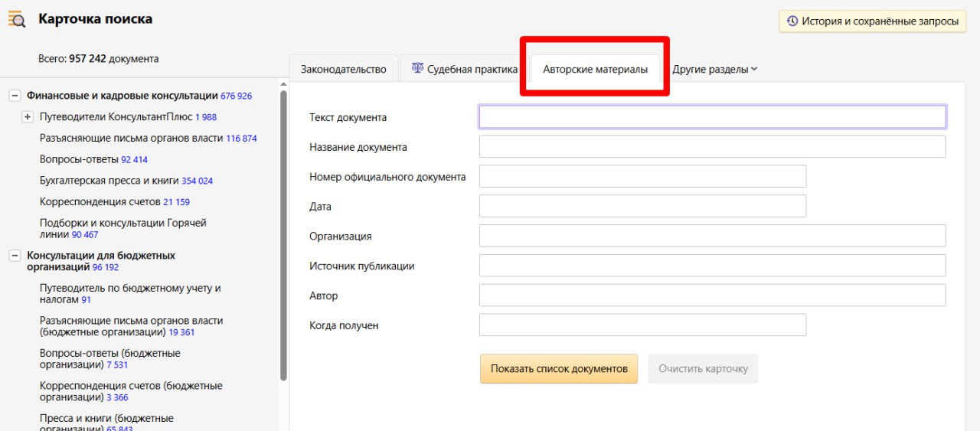Image resolution: width=980 pixels, height=431 pixels.
Task: Collapse Финансовые и кадровые консультации section
Action: point(15,96)
